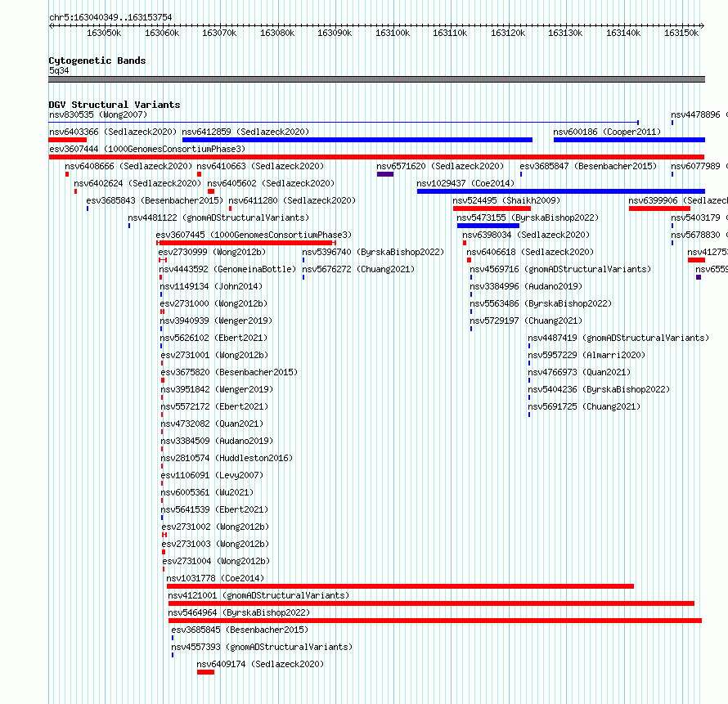Click nsv6411280 (Sedlazeck2020) label

292,200
